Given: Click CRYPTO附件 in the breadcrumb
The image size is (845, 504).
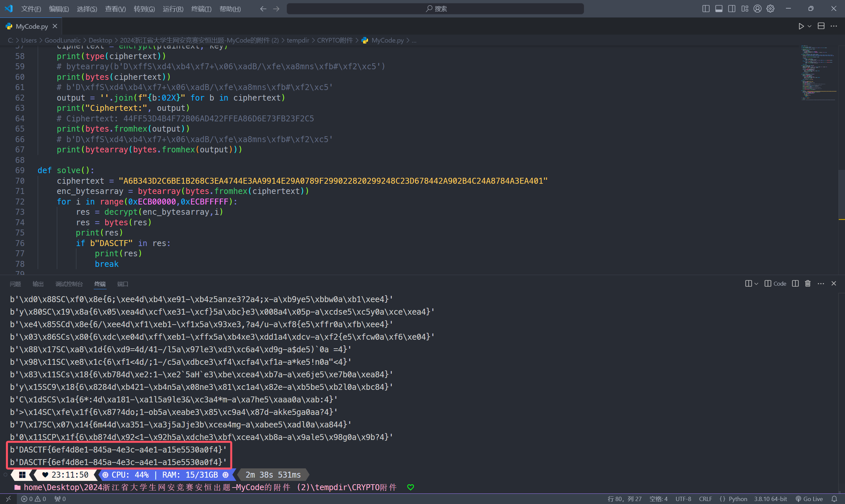Looking at the screenshot, I should point(335,40).
